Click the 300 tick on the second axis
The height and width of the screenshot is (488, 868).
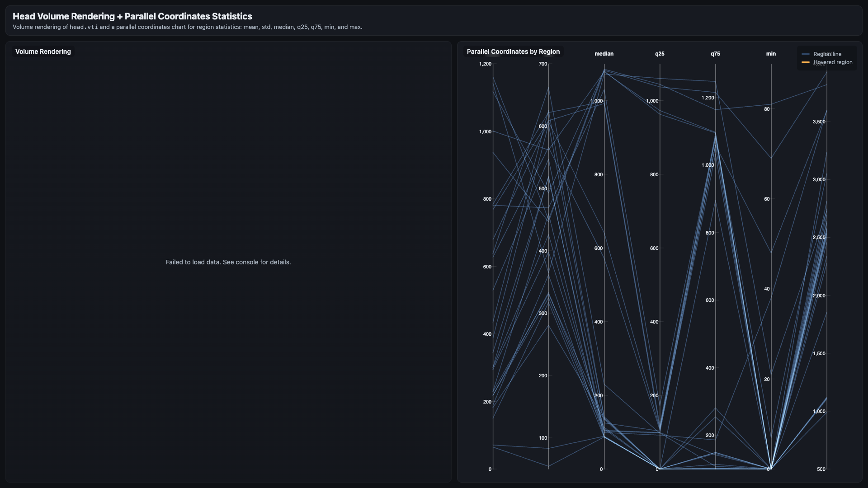[x=543, y=313]
